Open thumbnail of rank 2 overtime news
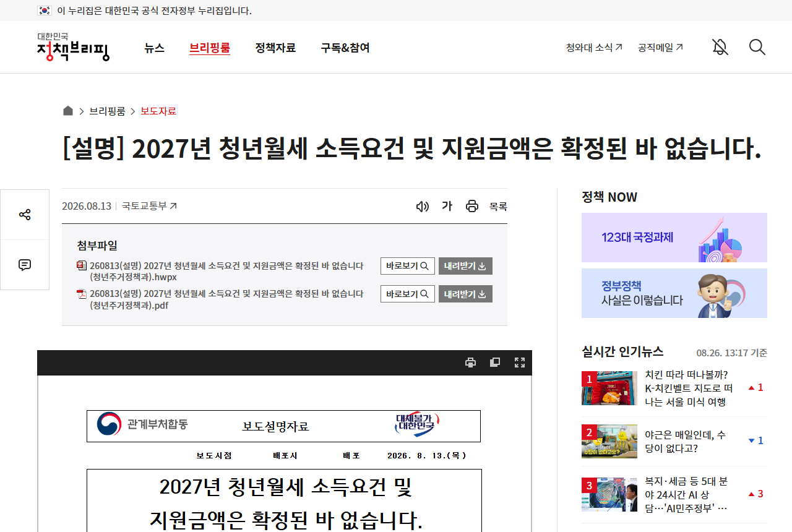 coord(609,441)
